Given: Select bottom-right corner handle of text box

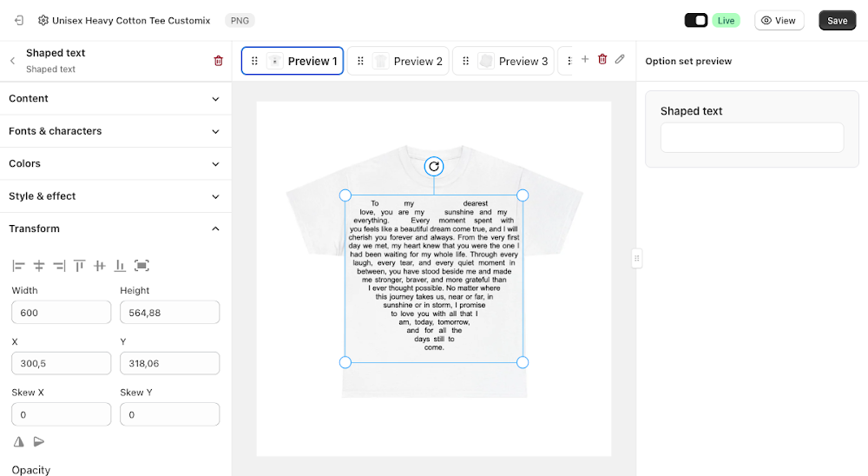Looking at the screenshot, I should (x=523, y=362).
